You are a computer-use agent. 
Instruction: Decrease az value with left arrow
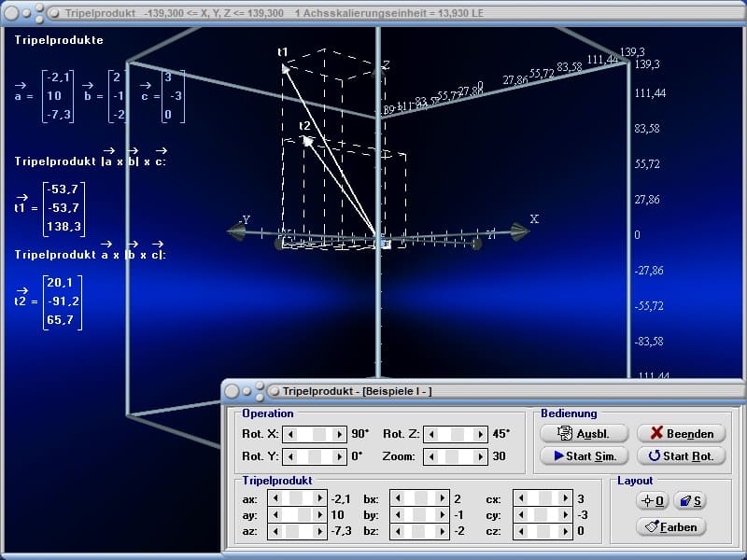click(275, 530)
